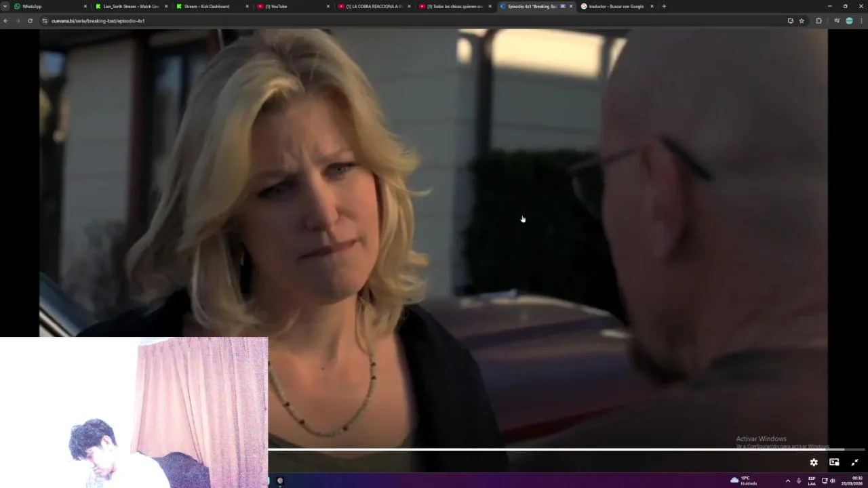
Task: Open the tab search dropdown
Action: click(5, 6)
